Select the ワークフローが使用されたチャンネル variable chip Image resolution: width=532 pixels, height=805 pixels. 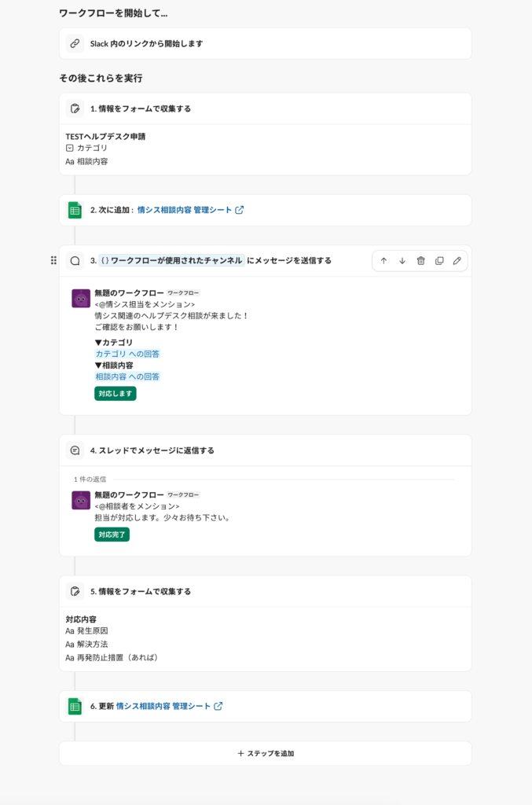[x=171, y=260]
